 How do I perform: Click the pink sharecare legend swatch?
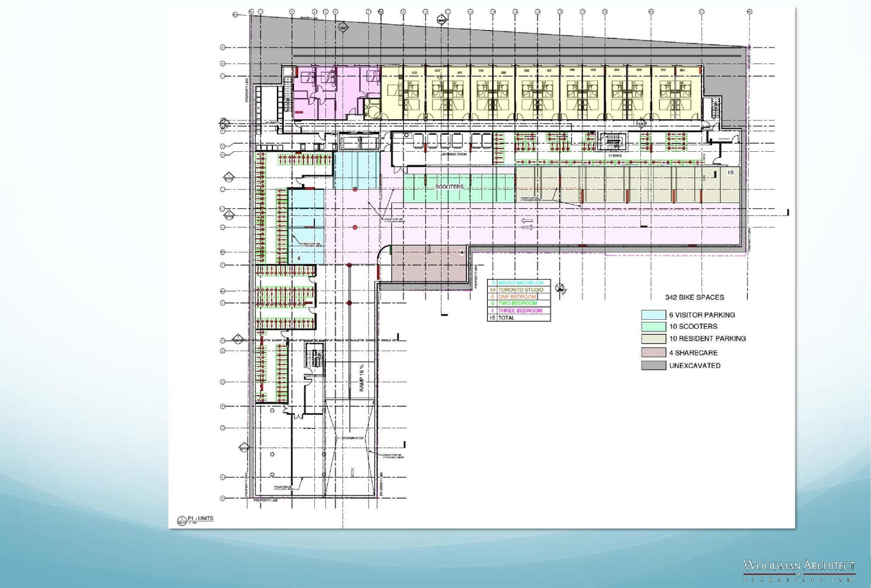[653, 353]
